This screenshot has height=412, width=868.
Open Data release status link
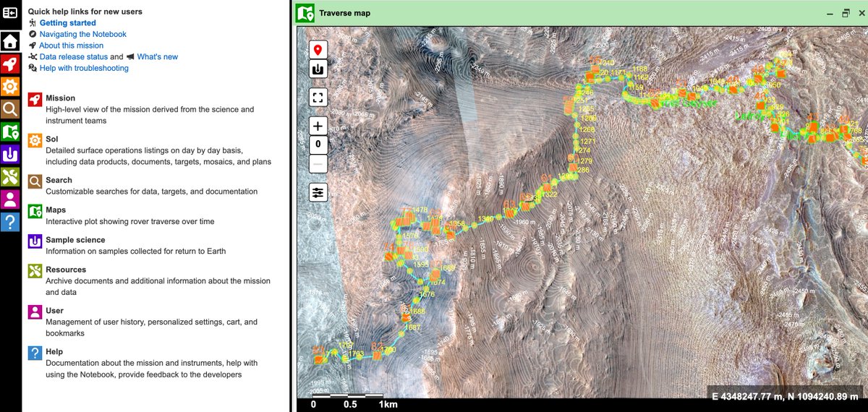click(x=74, y=56)
